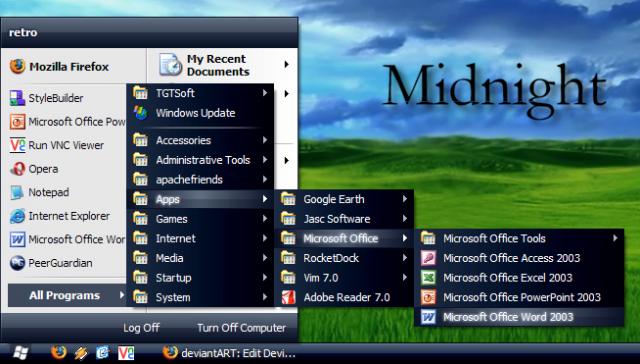Open the apachefriends menu entry
640x364 pixels.
click(200, 180)
